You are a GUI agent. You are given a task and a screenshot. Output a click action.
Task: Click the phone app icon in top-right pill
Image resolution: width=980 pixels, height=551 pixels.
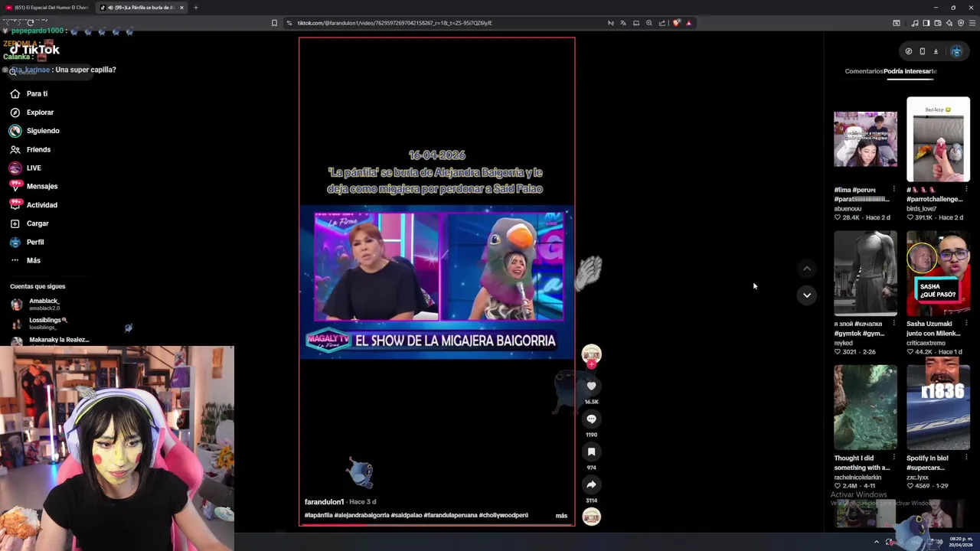pos(922,51)
